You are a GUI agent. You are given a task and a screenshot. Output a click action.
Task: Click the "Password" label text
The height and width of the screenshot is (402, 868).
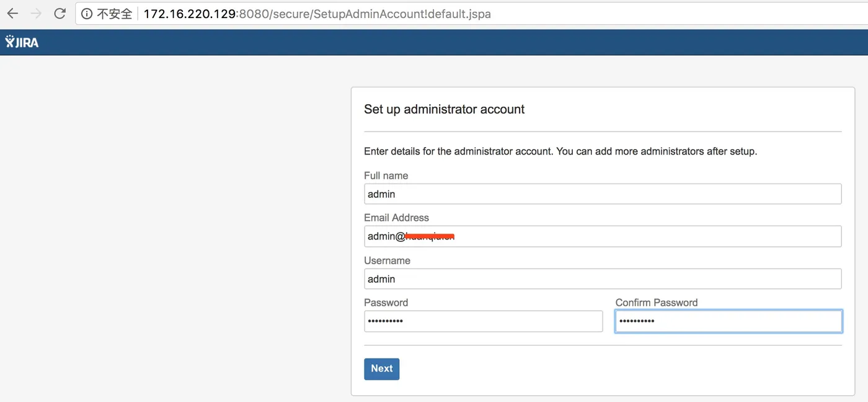click(x=386, y=303)
